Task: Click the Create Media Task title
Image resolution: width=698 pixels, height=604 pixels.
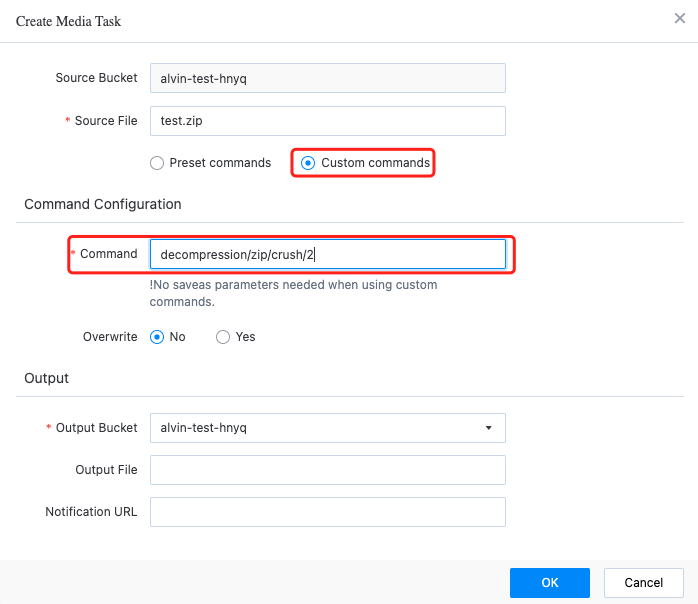Action: pos(69,21)
